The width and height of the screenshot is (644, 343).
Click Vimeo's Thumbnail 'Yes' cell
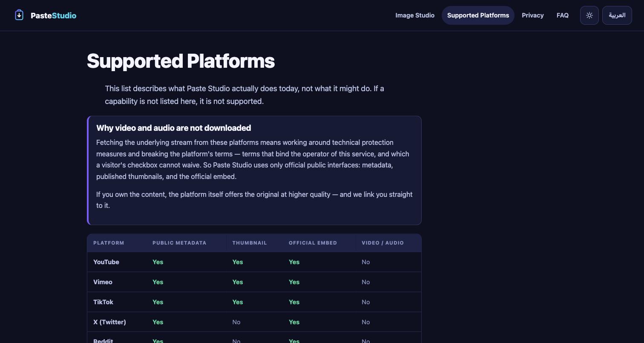click(238, 282)
